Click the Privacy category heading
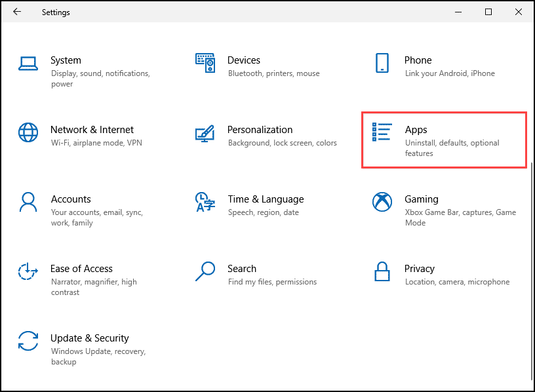The width and height of the screenshot is (535, 392). pyautogui.click(x=420, y=269)
